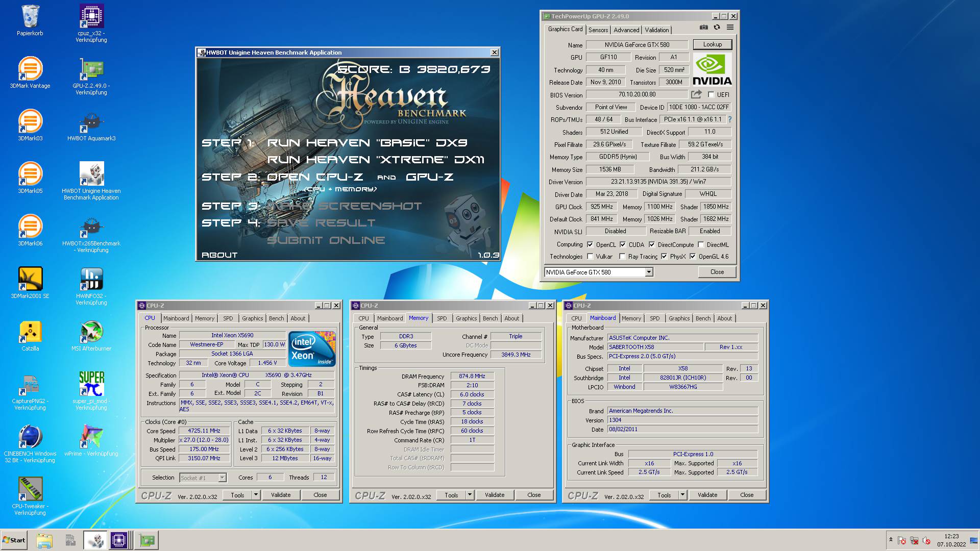Click RUN HEAVEN "BASIC" DX9
Viewport: 980px width, 551px height.
point(367,143)
